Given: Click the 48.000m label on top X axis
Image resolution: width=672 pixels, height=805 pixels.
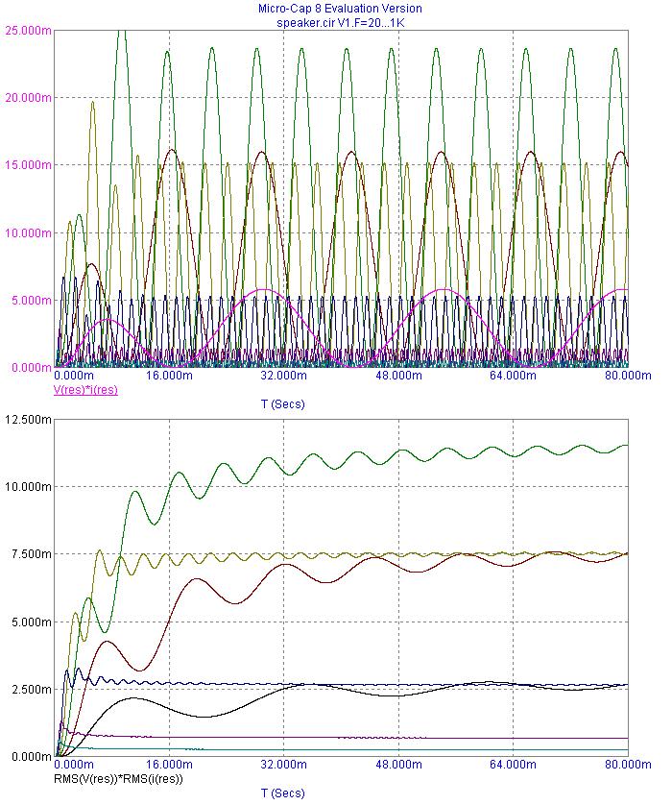Looking at the screenshot, I should [398, 376].
